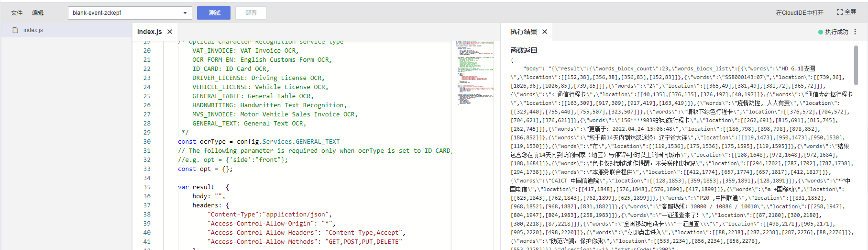Click the 'const opt = {};' code line
The image size is (868, 250).
click(x=205, y=169)
